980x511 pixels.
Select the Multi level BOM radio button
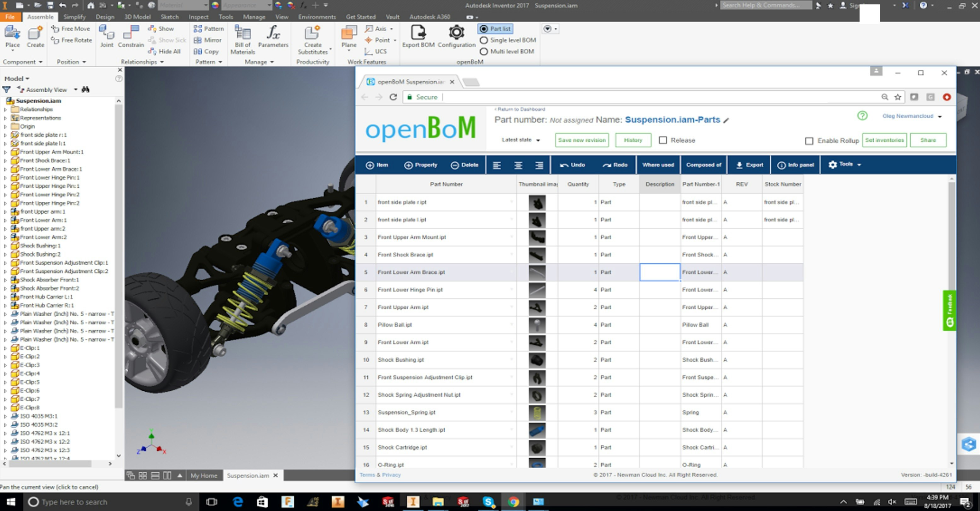(x=483, y=51)
